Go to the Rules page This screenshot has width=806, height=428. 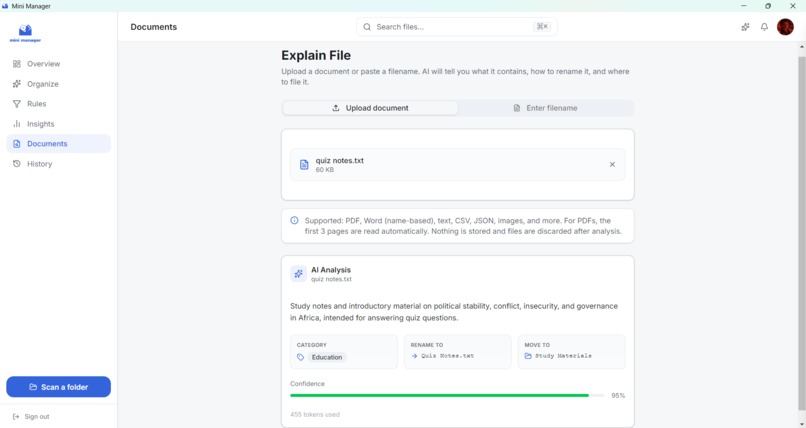[58, 104]
